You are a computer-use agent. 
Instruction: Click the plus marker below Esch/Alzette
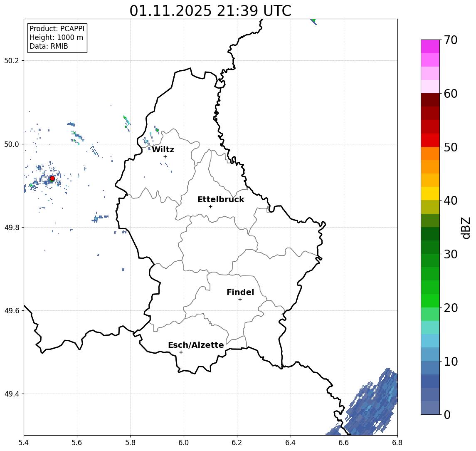181,352
